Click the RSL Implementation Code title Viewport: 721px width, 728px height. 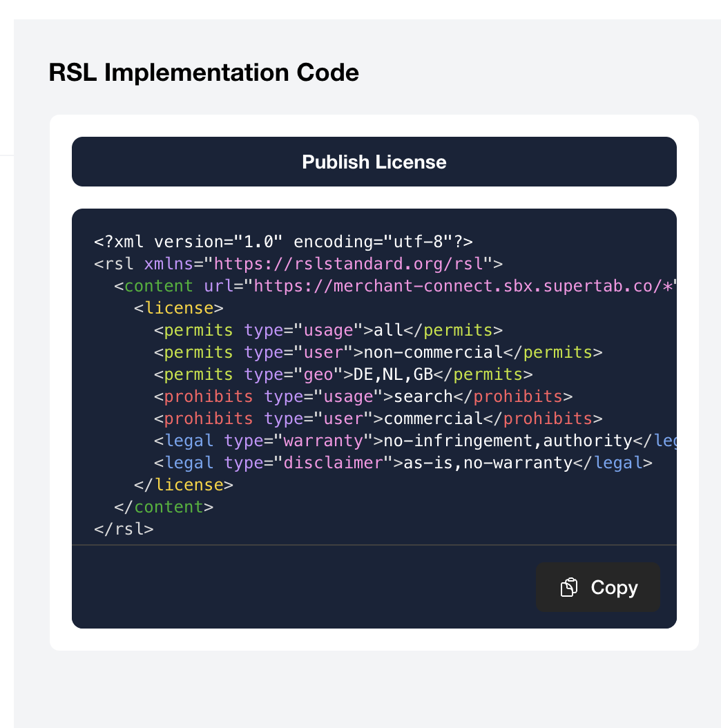(203, 73)
